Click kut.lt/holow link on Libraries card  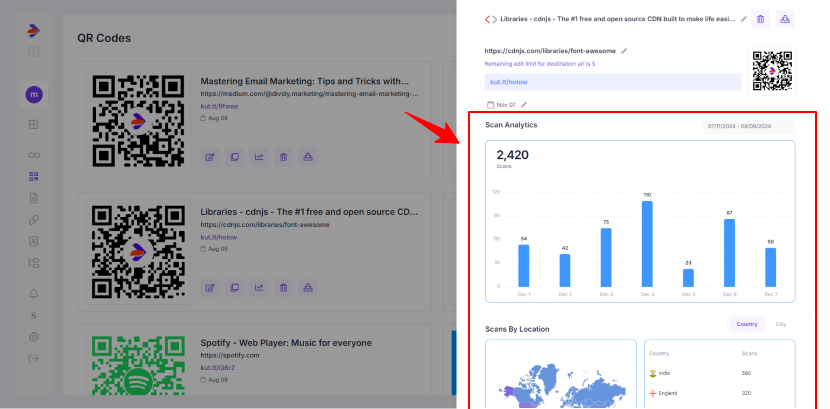tap(219, 237)
